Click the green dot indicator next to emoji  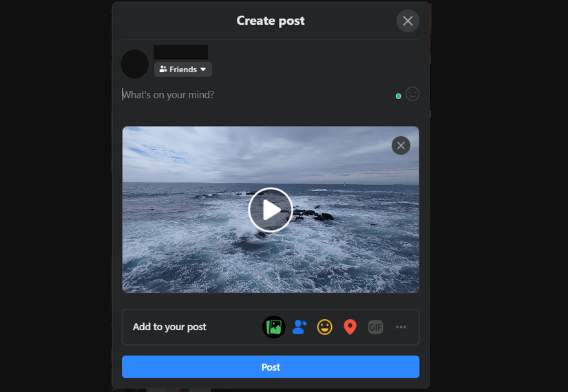(x=398, y=96)
